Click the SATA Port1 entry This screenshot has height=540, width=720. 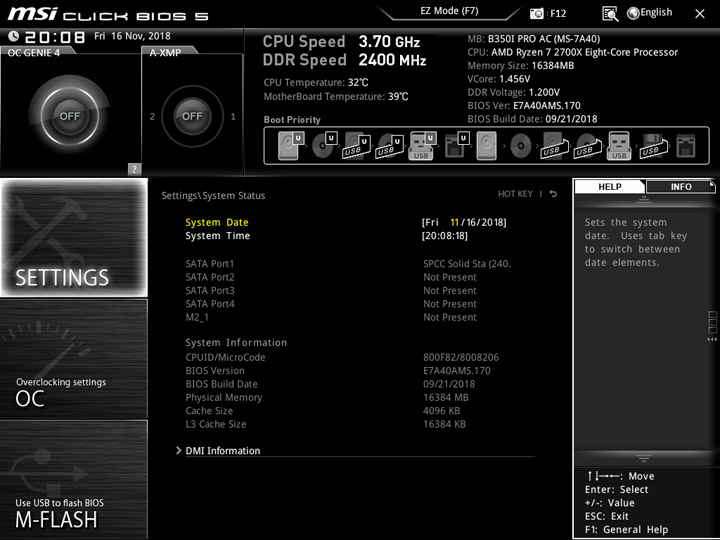coord(209,264)
